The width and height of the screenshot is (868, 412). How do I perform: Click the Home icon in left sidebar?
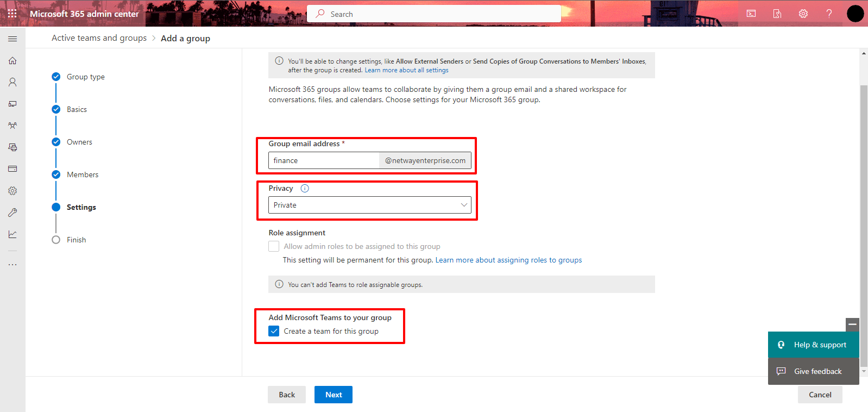12,60
